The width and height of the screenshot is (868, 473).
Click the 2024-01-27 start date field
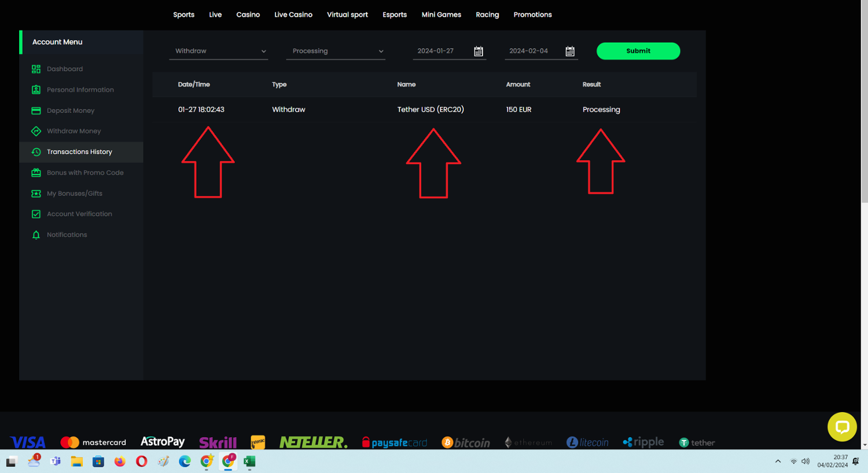(440, 51)
